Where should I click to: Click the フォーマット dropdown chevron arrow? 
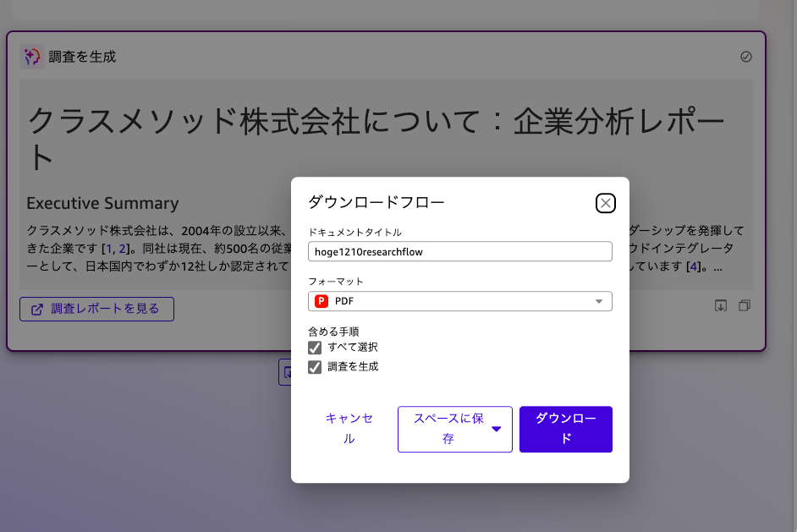tap(599, 301)
